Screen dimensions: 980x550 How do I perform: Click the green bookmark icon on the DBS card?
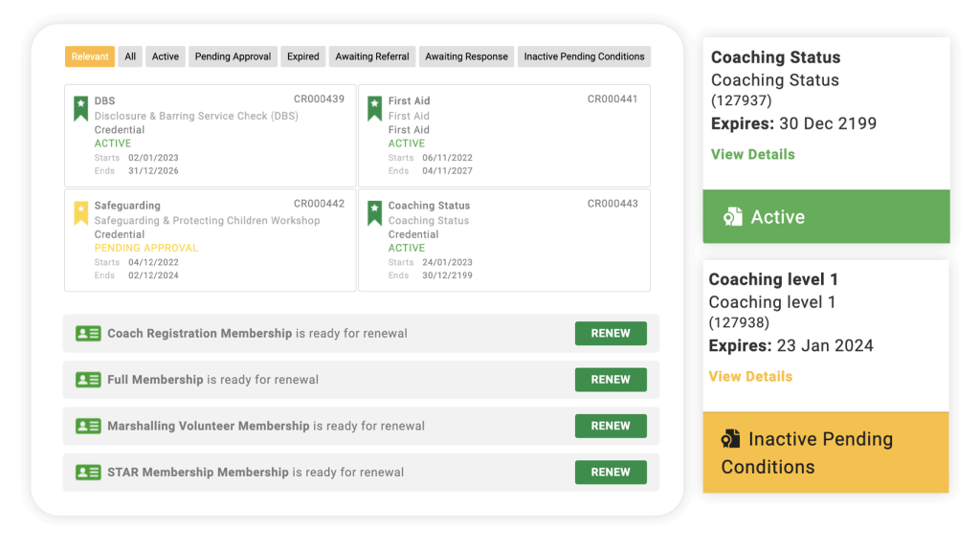tap(80, 109)
